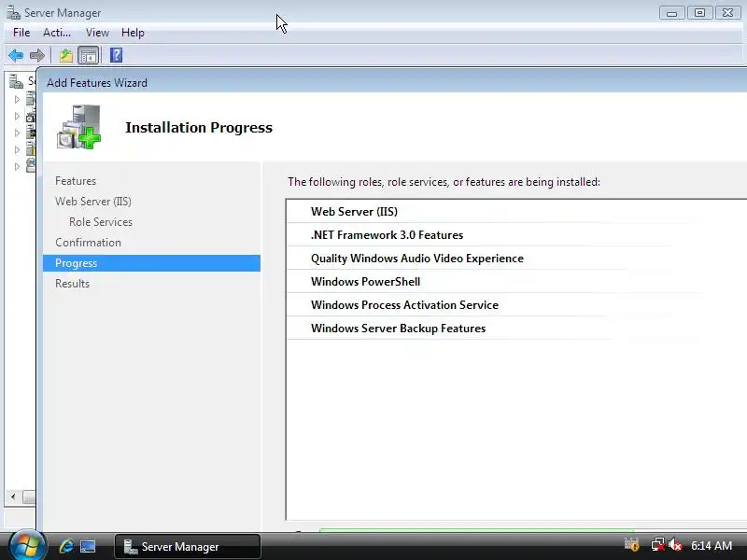Expand the first node in console tree

(17, 100)
